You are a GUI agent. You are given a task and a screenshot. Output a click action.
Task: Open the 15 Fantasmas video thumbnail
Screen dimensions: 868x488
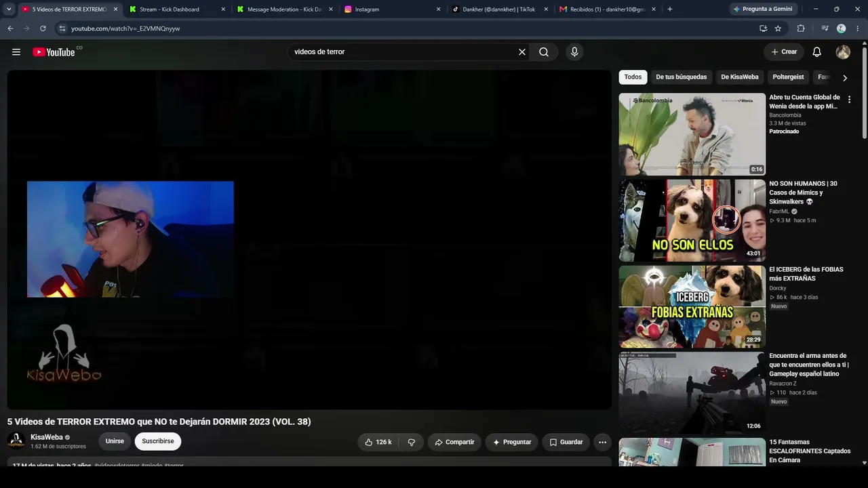[x=692, y=452]
